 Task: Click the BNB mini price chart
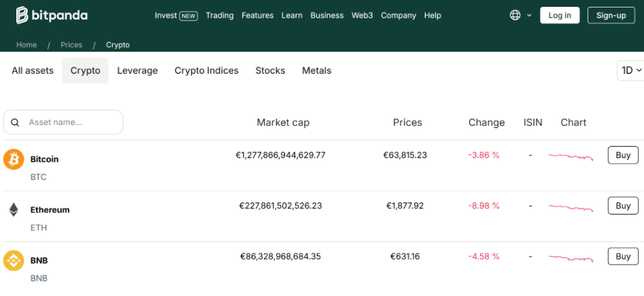[571, 258]
